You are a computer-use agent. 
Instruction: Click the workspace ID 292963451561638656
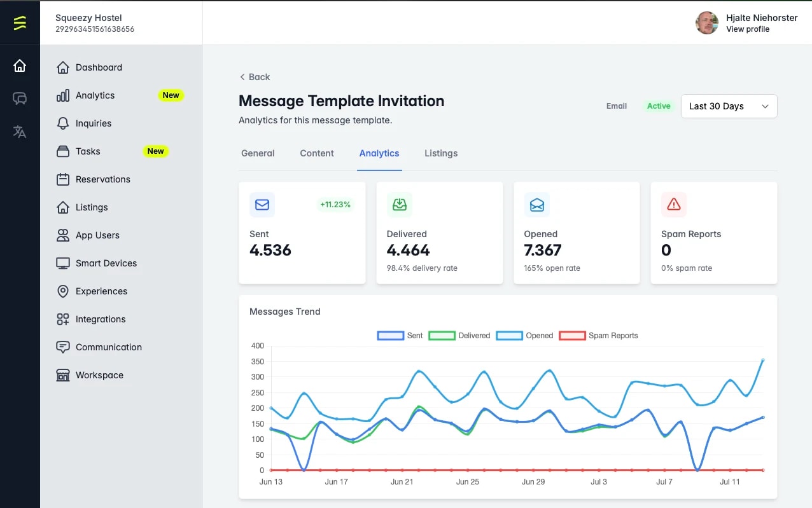(95, 29)
